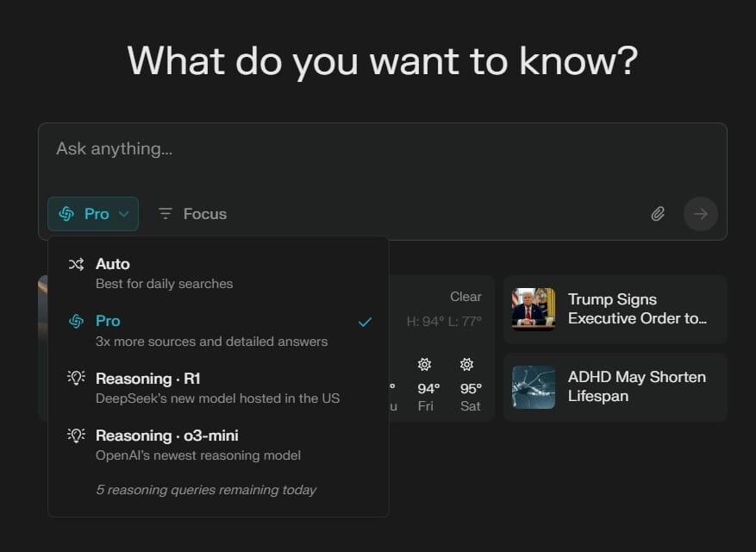This screenshot has height=552, width=756.
Task: Click the Sat day label in forecast
Action: click(x=470, y=406)
